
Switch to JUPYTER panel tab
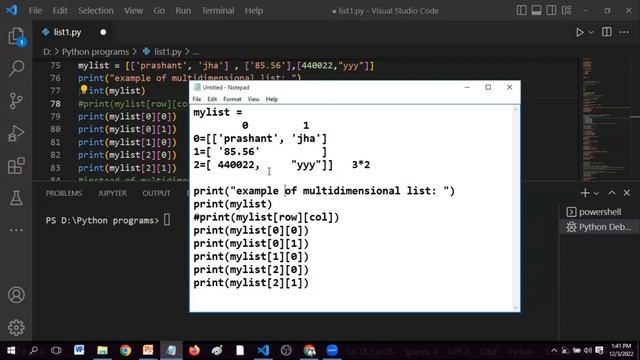[112, 193]
